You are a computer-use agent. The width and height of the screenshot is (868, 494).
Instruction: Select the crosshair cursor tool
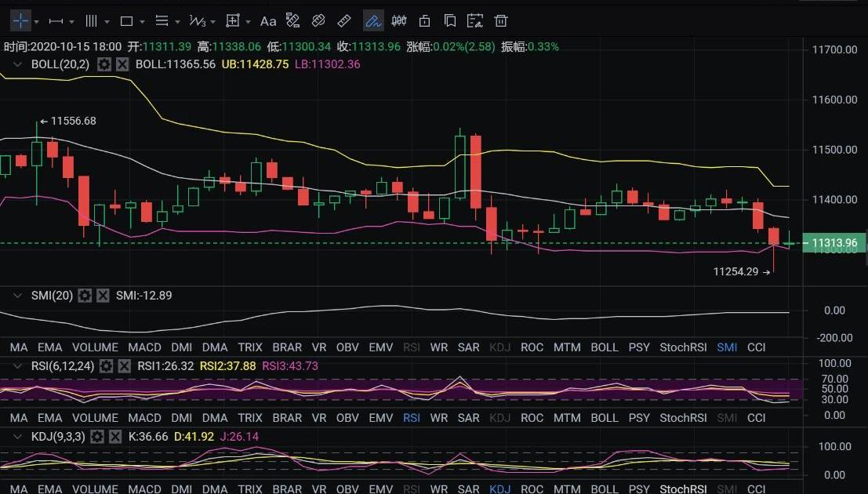tap(20, 21)
